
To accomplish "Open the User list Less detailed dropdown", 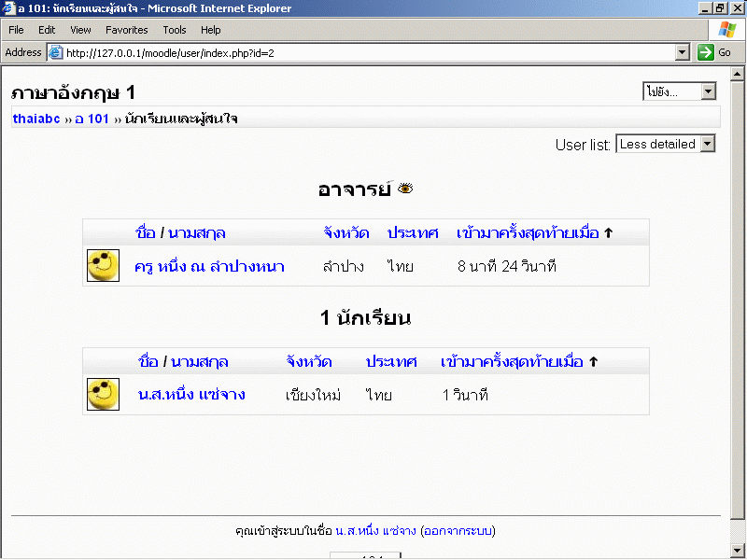I will [666, 144].
